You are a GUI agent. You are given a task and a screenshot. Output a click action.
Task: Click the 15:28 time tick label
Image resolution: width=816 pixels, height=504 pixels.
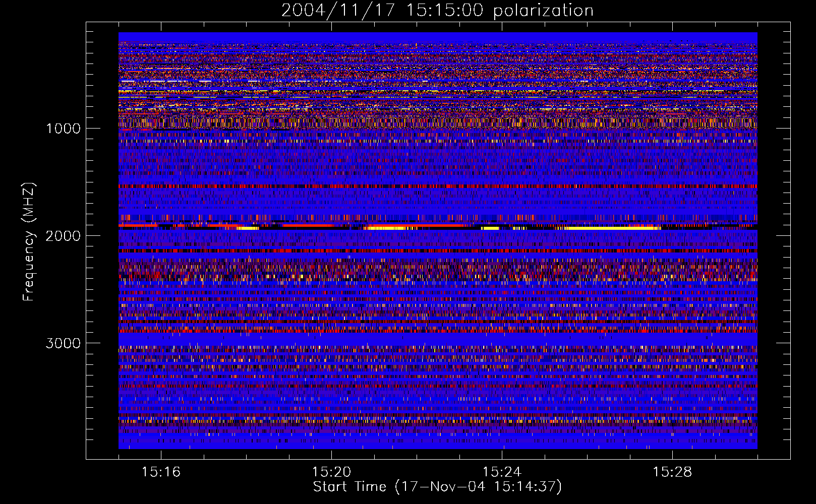coord(672,472)
